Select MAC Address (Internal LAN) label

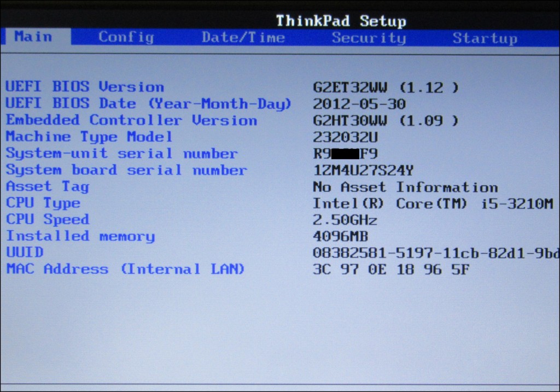click(x=125, y=269)
